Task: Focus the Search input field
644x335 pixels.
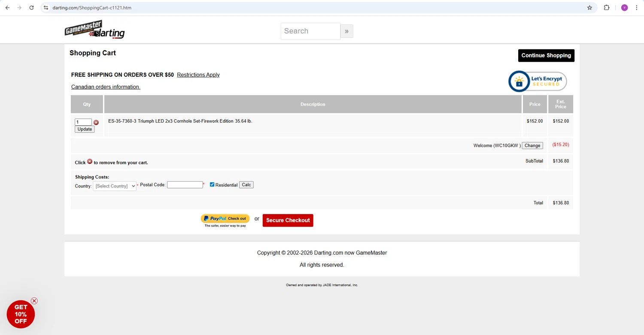Action: coord(310,31)
